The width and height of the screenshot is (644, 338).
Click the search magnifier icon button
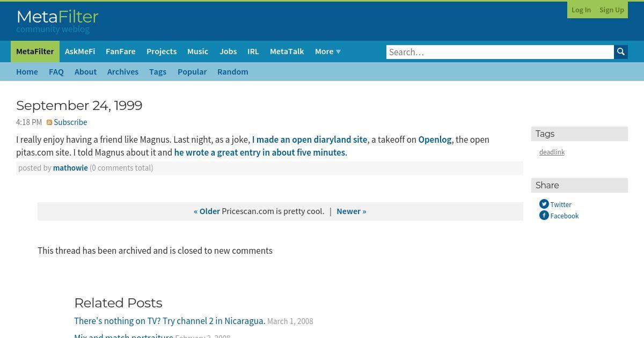coord(621,52)
